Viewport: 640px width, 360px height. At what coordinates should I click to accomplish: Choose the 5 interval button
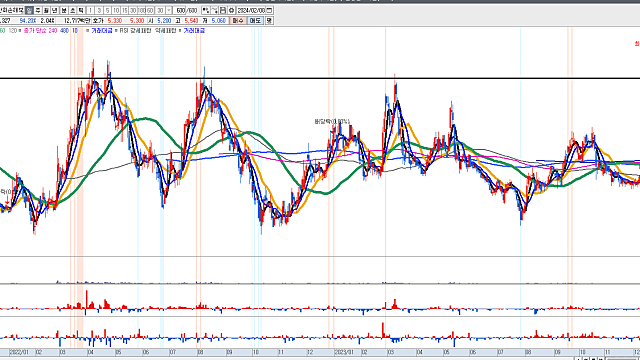coord(107,11)
